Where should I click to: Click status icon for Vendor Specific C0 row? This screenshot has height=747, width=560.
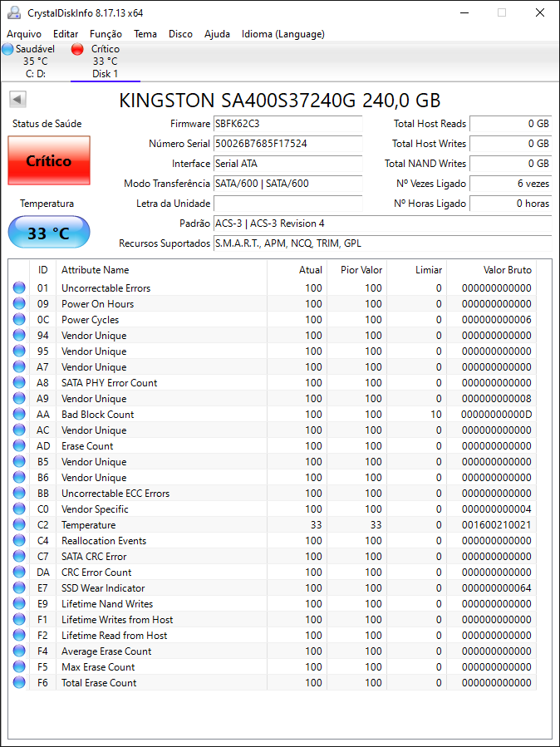tap(19, 509)
